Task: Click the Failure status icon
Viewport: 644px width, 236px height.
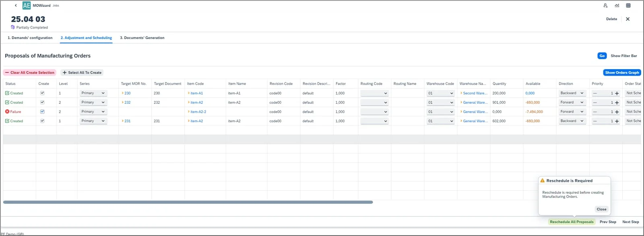Action: pos(7,112)
